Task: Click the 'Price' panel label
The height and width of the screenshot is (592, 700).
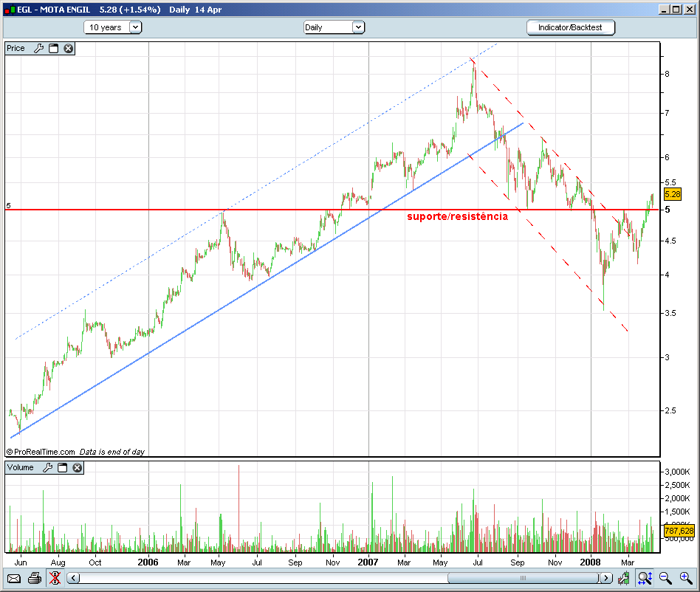Action: tap(16, 48)
